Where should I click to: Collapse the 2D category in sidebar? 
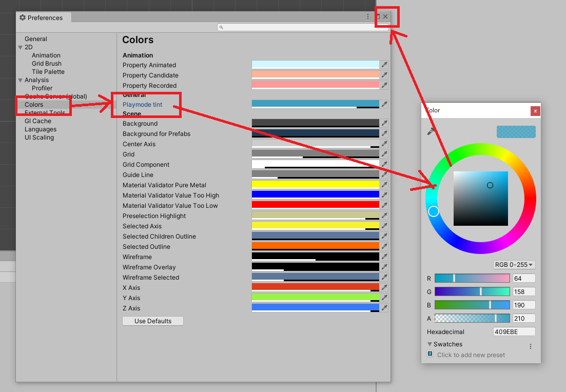coord(20,47)
